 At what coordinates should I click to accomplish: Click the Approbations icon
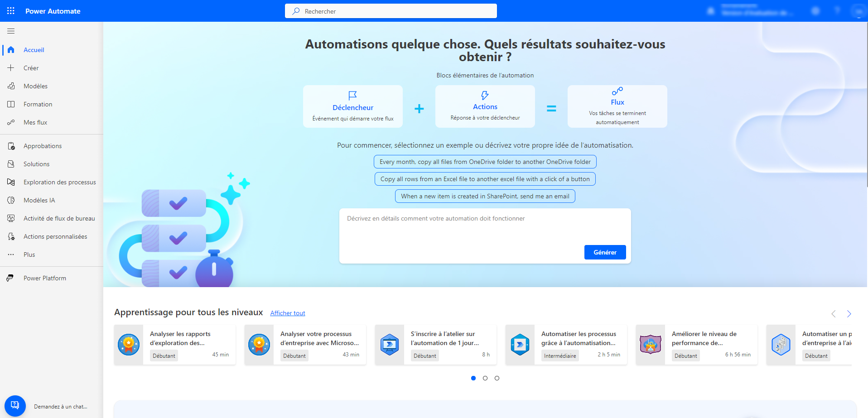(x=11, y=146)
